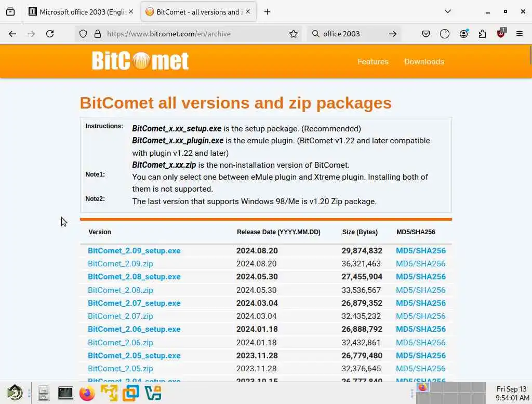Screen dimensions: 532x404
Task: Select the size value 32,376,645
Action: pos(361,369)
